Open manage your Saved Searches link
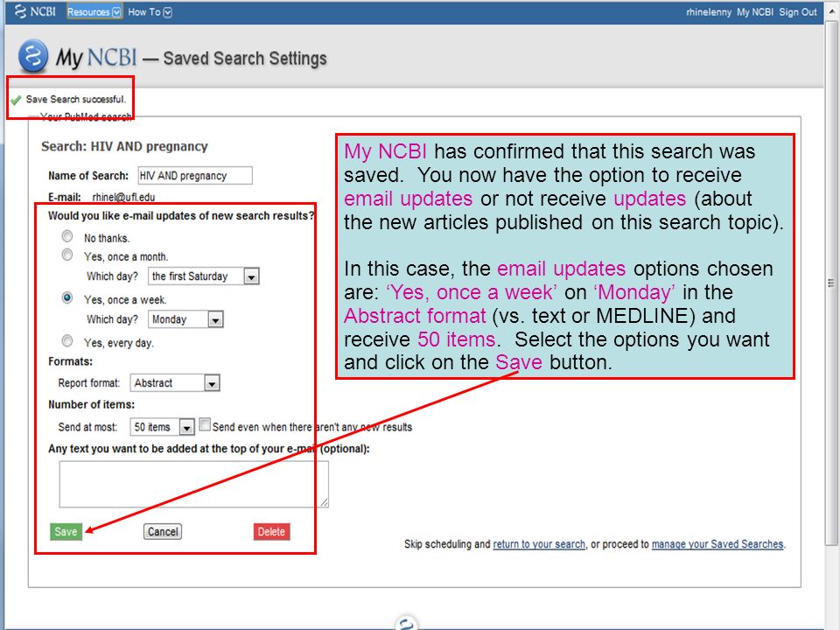The image size is (840, 630). coord(717,544)
